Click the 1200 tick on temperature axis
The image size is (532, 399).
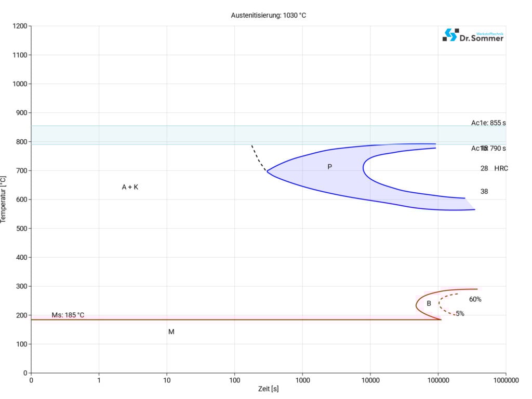(19, 26)
